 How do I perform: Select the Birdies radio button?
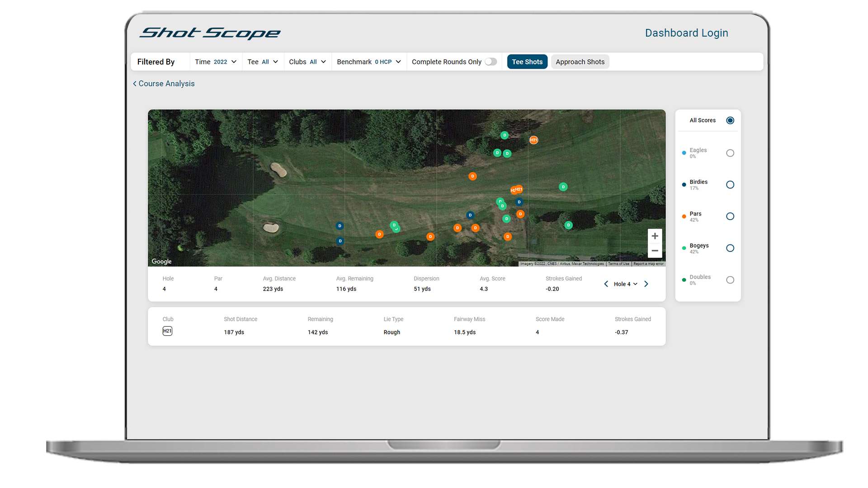coord(730,184)
